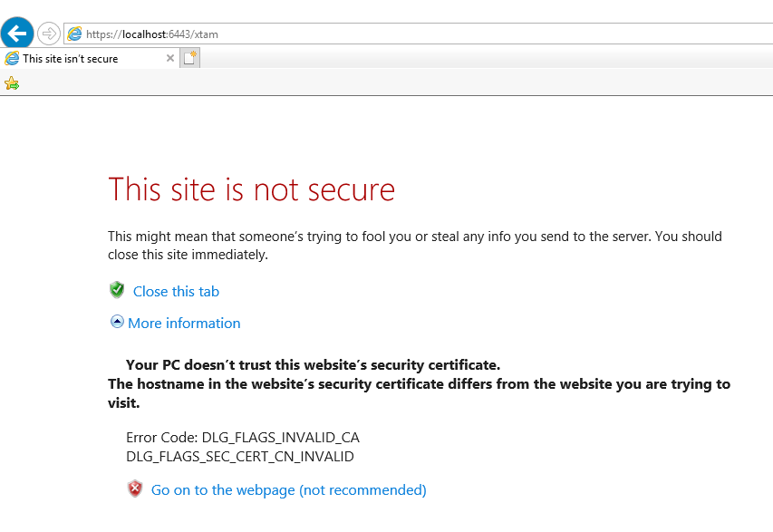Click the circular disclosure arrow near More information
This screenshot has width=773, height=532.
[x=117, y=322]
